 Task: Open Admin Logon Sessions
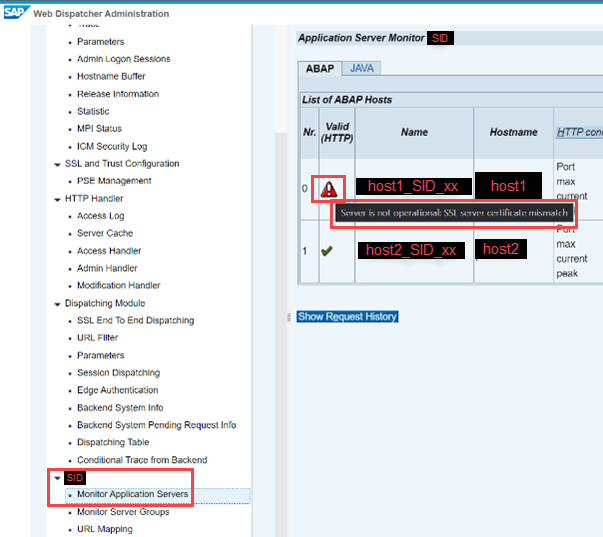tap(123, 59)
